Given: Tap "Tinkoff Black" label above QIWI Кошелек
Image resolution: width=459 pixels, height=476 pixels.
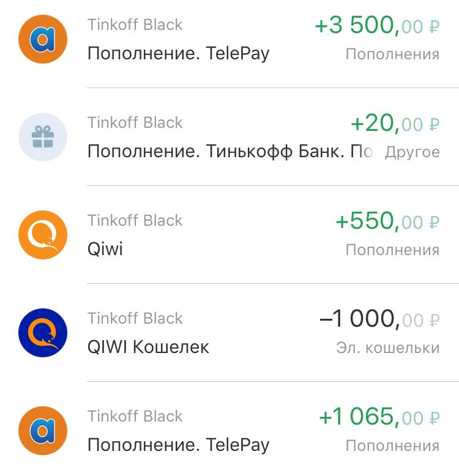Looking at the screenshot, I should (135, 318).
